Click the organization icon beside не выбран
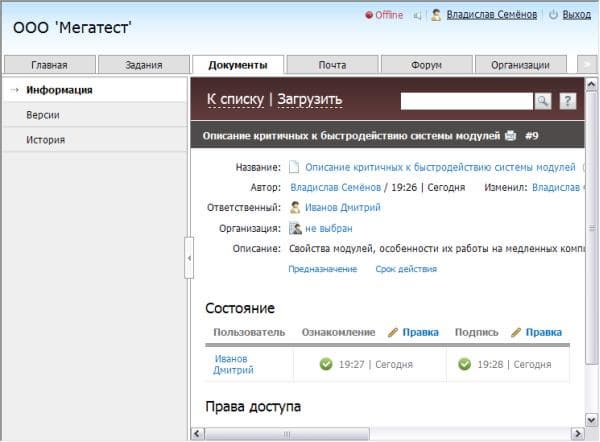Screen dimensions: 600x442 pyautogui.click(x=295, y=228)
